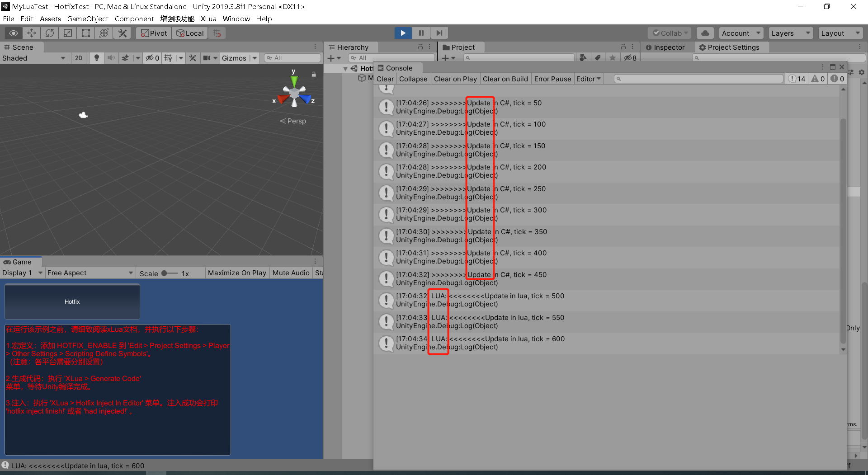Toggle hidden objects visibility counter in Scene
868x475 pixels.
pos(152,58)
